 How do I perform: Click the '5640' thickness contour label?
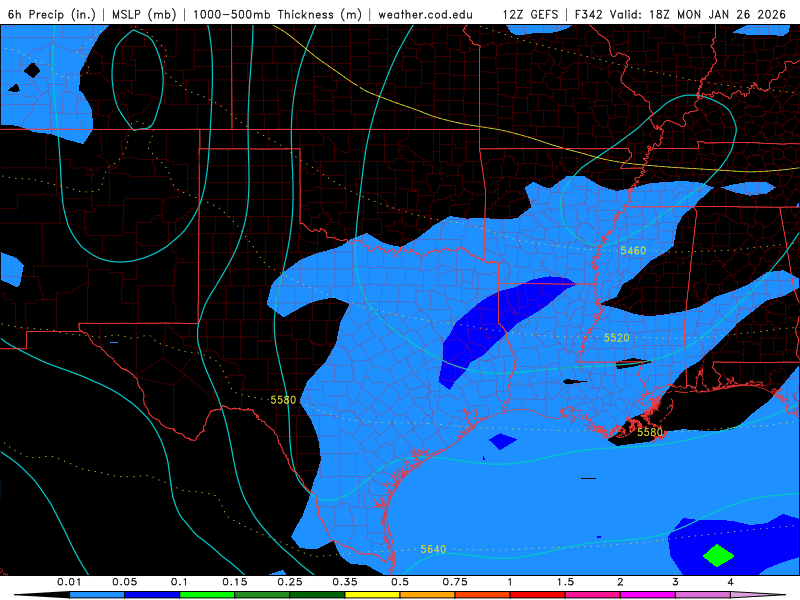(433, 549)
